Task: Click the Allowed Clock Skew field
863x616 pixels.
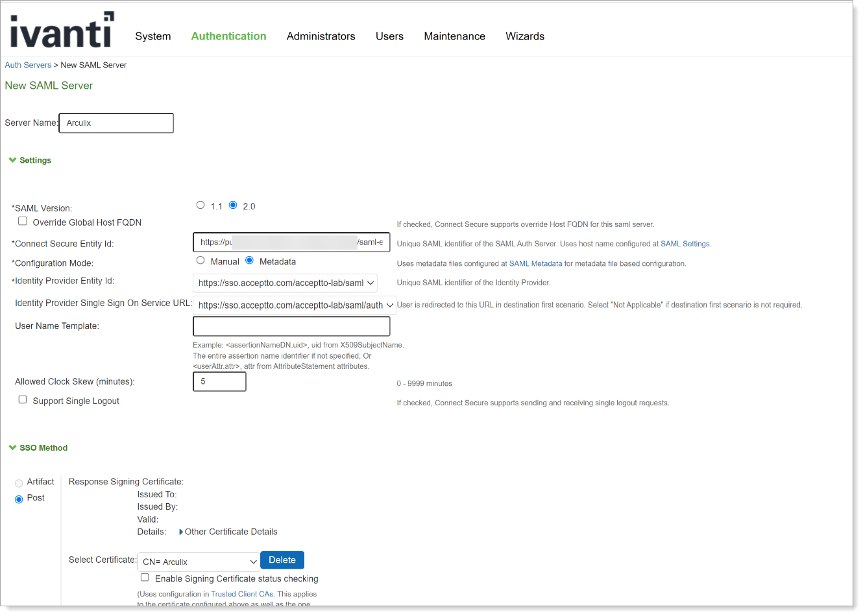Action: pyautogui.click(x=219, y=382)
